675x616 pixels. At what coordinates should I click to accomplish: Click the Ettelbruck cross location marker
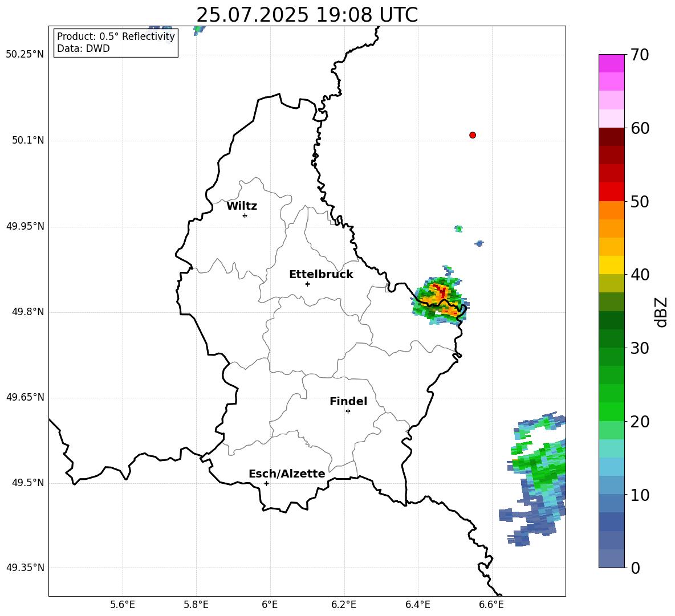pos(307,284)
